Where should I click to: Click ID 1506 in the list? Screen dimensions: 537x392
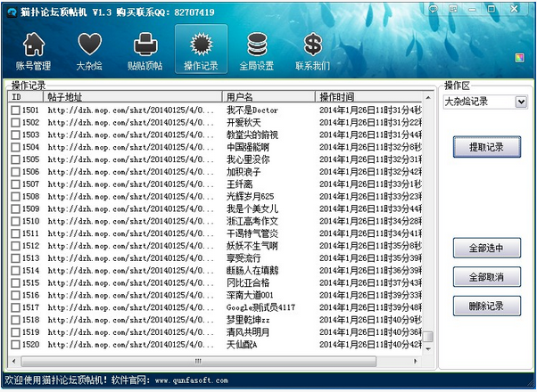[x=31, y=172]
